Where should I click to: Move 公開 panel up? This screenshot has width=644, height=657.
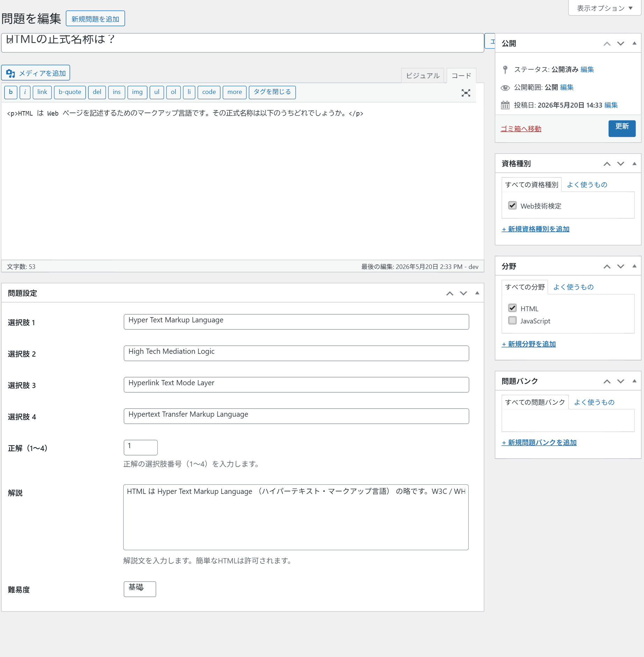[607, 44]
